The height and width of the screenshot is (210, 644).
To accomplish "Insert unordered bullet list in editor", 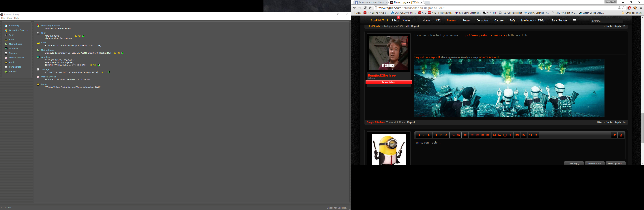I will point(472,135).
